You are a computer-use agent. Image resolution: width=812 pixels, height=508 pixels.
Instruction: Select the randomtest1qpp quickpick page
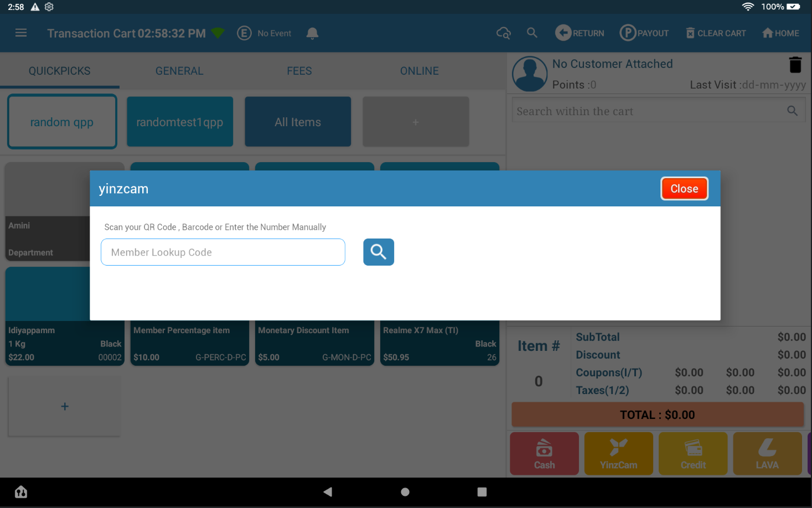(x=180, y=122)
